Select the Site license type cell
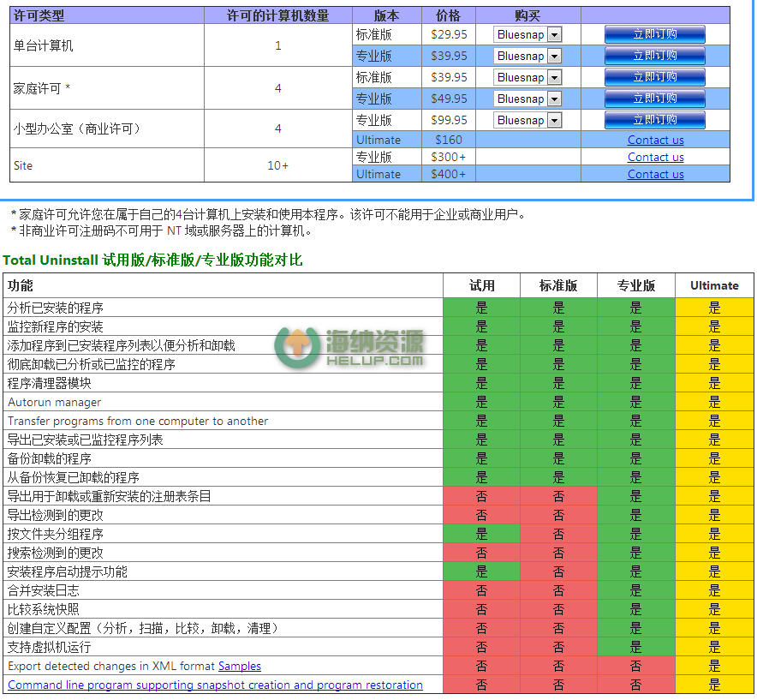Screen dimensions: 757x700 107,165
